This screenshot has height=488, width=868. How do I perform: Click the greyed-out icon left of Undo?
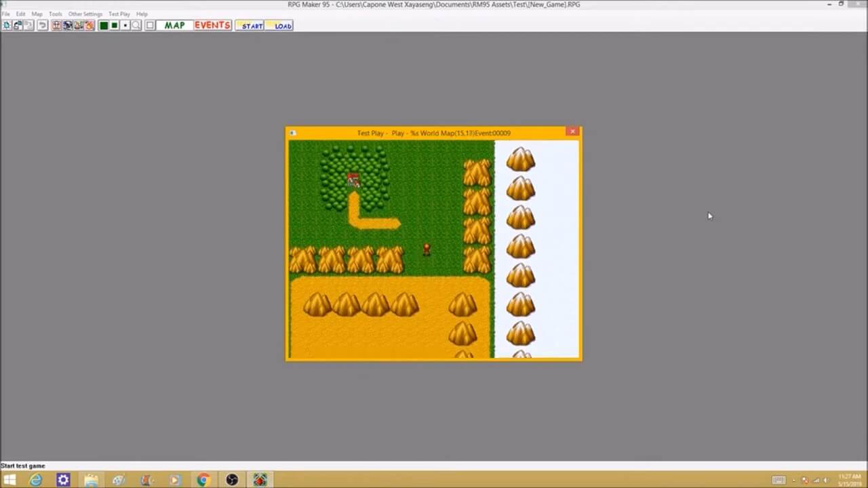point(28,26)
